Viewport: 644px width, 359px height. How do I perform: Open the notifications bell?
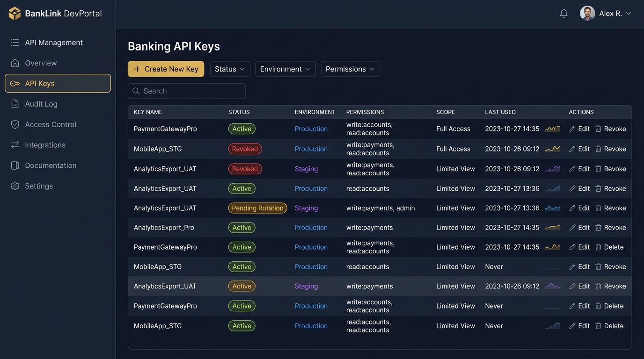coord(564,14)
